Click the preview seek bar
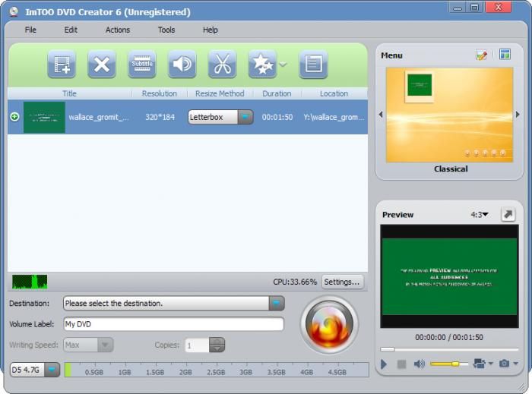Image resolution: width=532 pixels, height=394 pixels. pos(449,349)
